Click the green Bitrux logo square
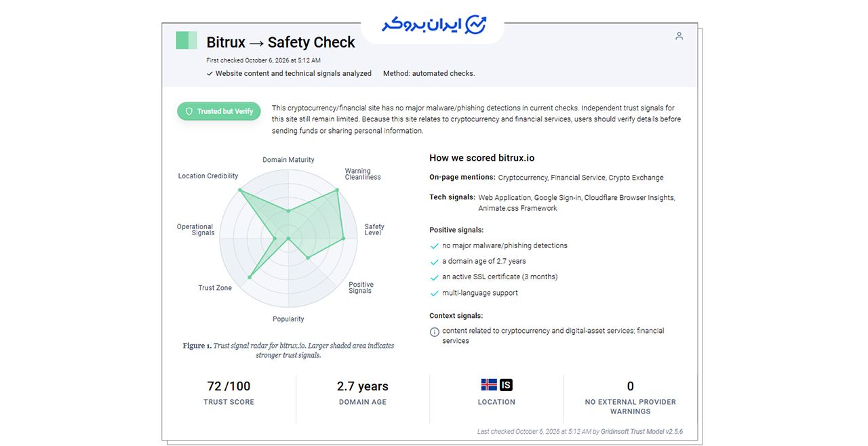Viewport: 868px width, 446px height. (186, 40)
